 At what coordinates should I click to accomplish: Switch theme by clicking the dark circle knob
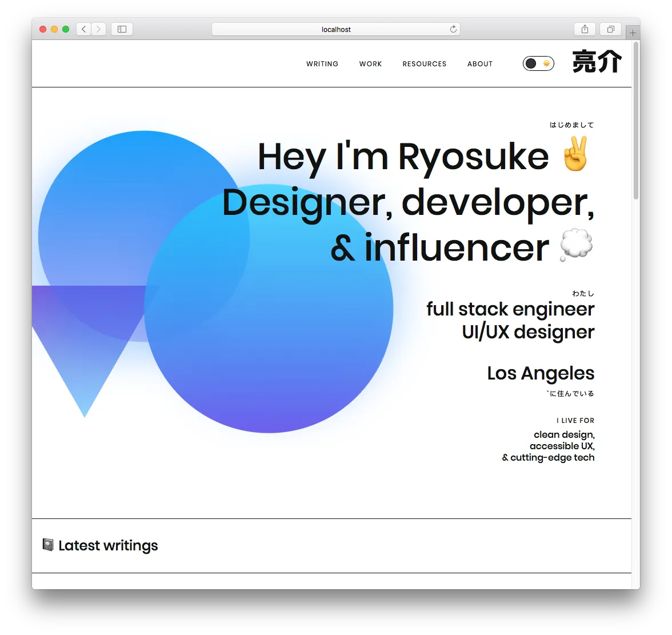tap(531, 63)
